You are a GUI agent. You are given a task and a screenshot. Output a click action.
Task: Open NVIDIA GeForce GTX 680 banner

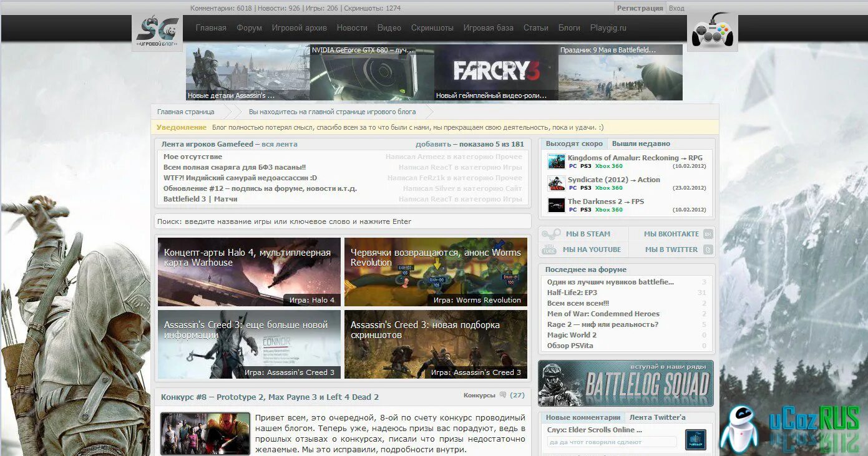tap(372, 72)
